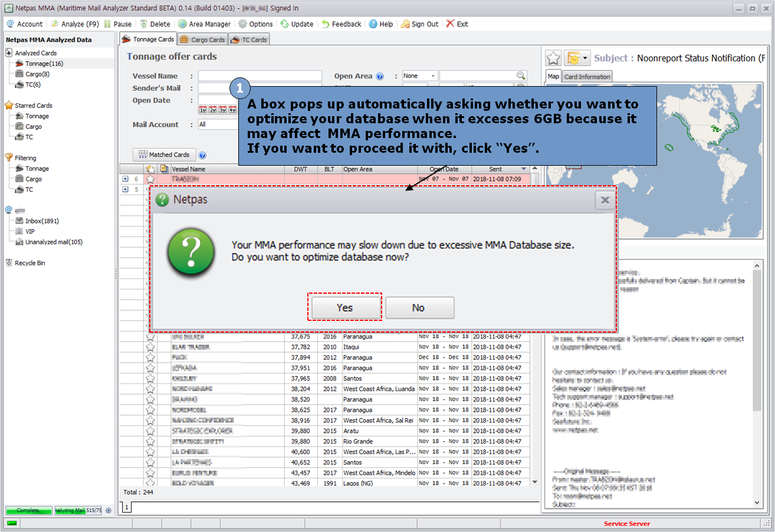Click the large star icon beside Subject

tap(553, 58)
